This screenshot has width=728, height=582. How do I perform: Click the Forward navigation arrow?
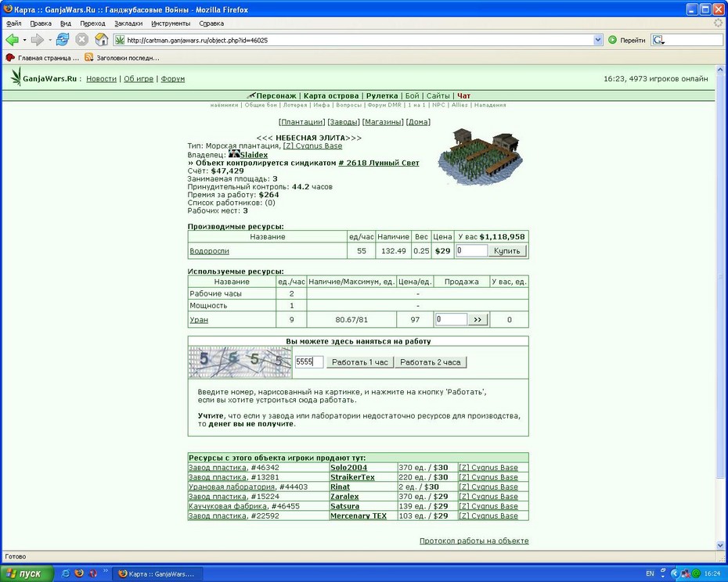(37, 40)
